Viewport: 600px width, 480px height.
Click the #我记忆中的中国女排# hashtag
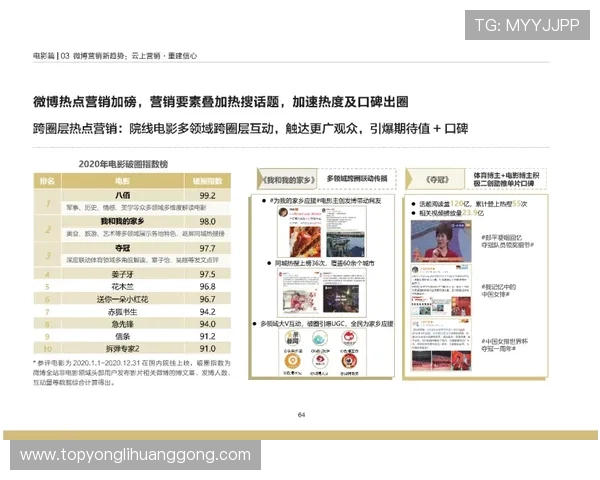point(499,291)
